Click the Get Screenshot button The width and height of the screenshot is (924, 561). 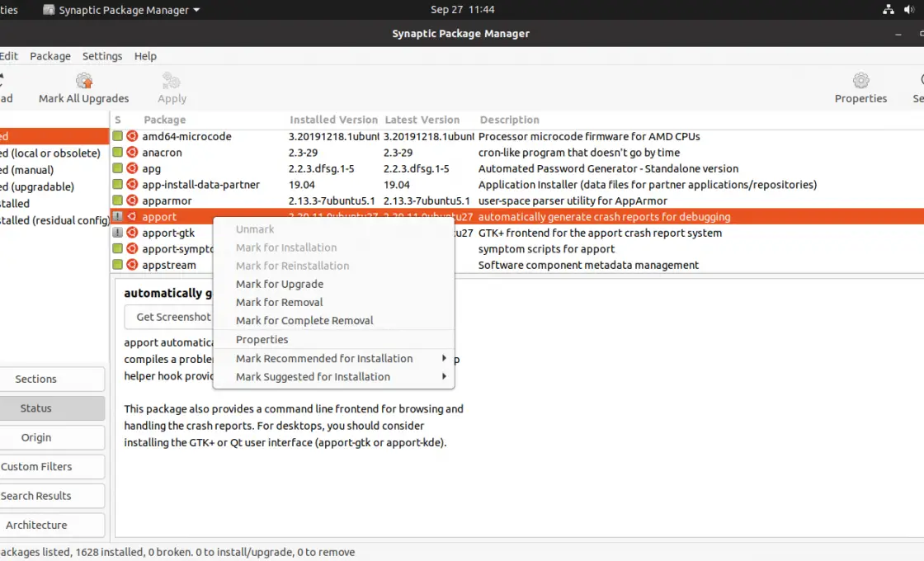(169, 317)
